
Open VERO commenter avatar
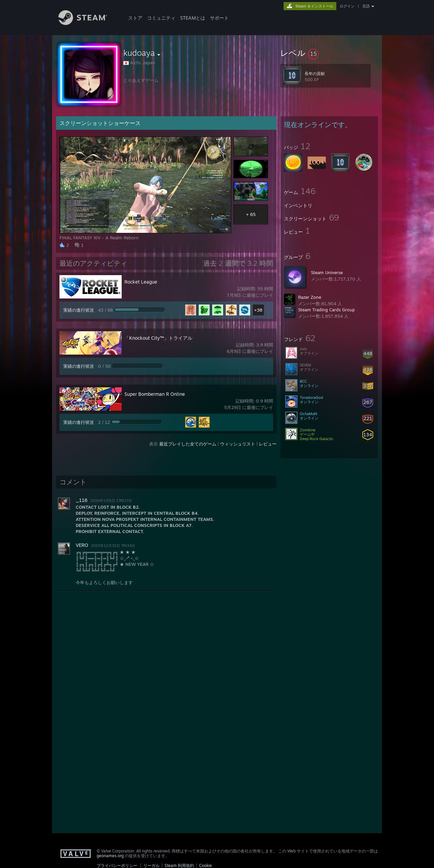pos(64,549)
